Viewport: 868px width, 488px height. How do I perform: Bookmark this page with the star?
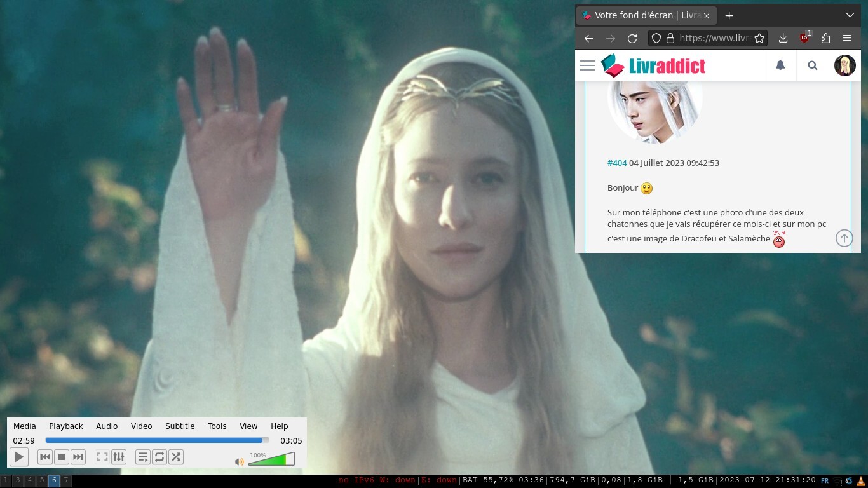pyautogui.click(x=759, y=38)
